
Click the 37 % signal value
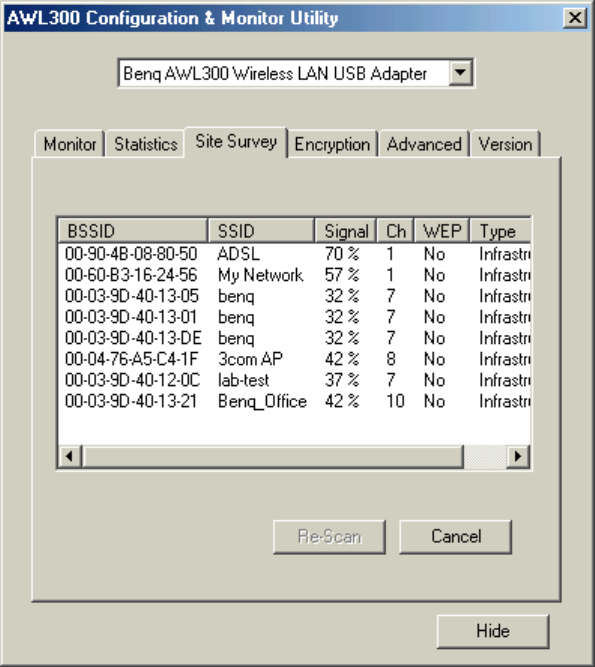coord(342,380)
